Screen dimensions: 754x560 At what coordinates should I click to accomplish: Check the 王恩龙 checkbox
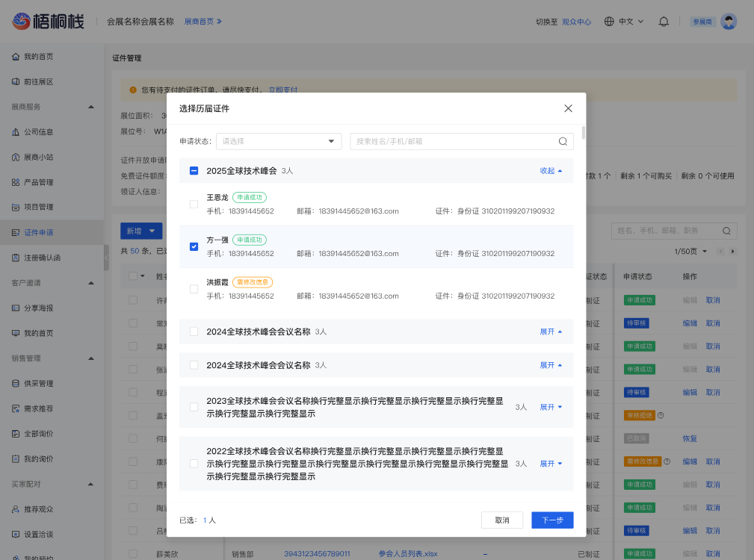click(x=194, y=205)
